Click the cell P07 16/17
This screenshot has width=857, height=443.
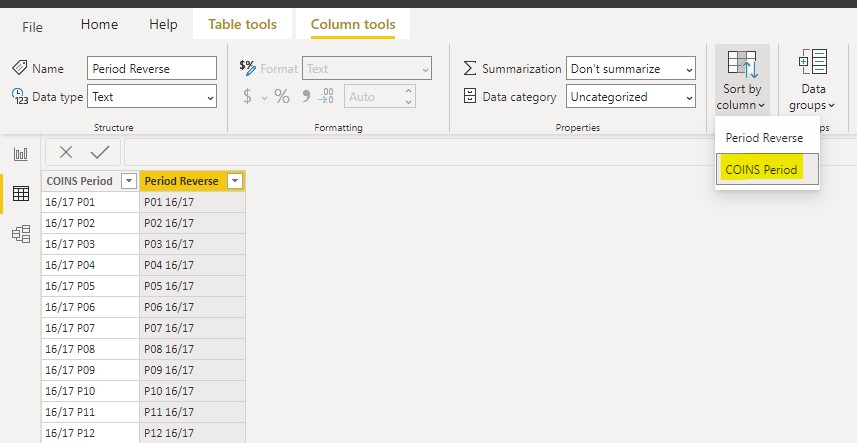192,328
